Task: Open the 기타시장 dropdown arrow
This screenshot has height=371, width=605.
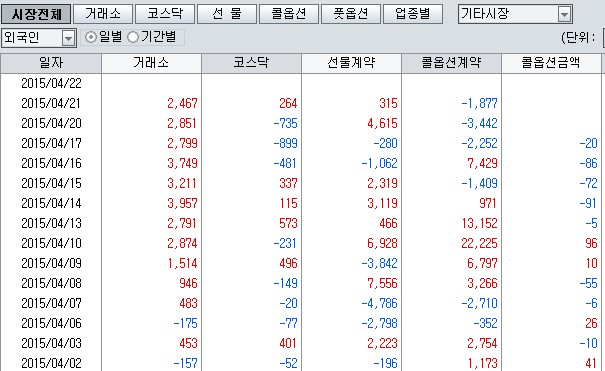Action: click(x=564, y=15)
